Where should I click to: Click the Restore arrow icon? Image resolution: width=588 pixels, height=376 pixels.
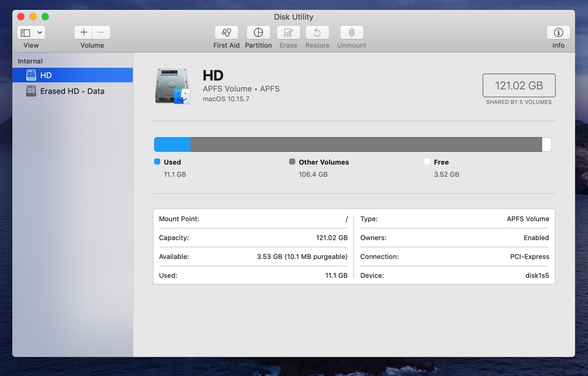click(317, 32)
